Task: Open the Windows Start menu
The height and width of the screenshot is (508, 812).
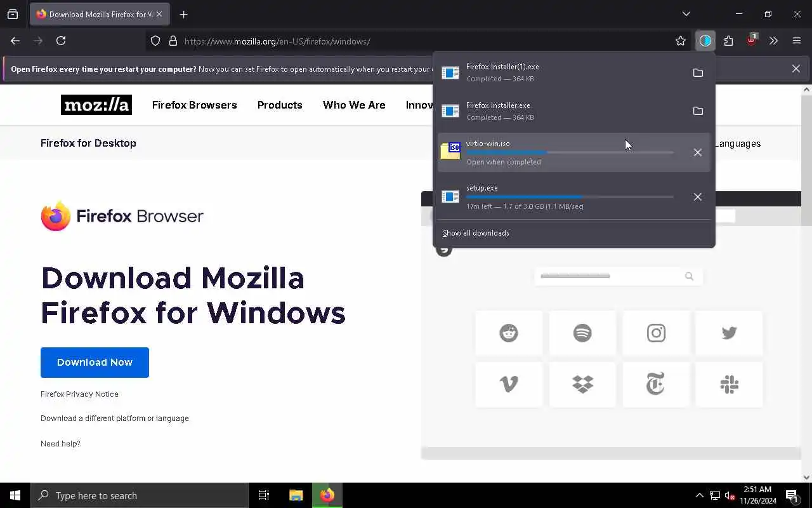Action: 15,495
